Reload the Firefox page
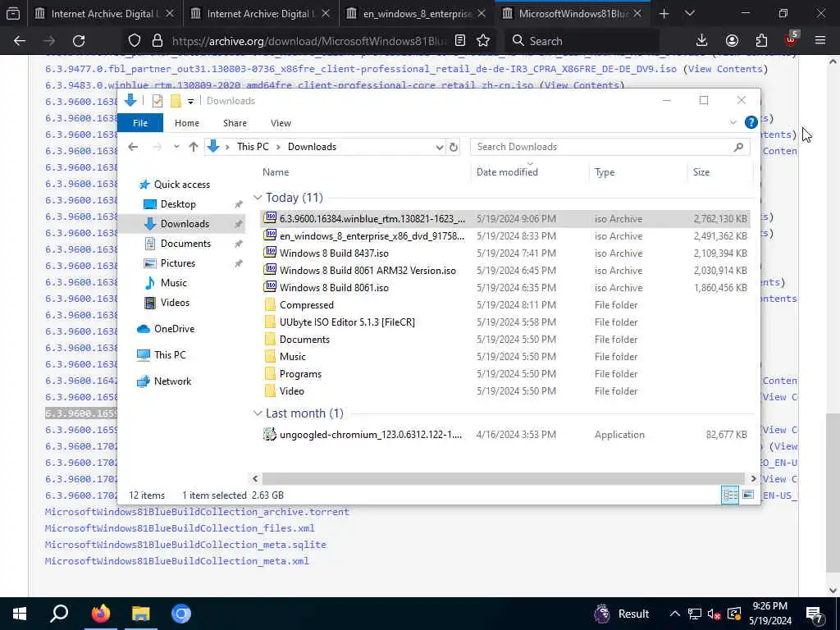Image resolution: width=840 pixels, height=630 pixels. pos(79,41)
